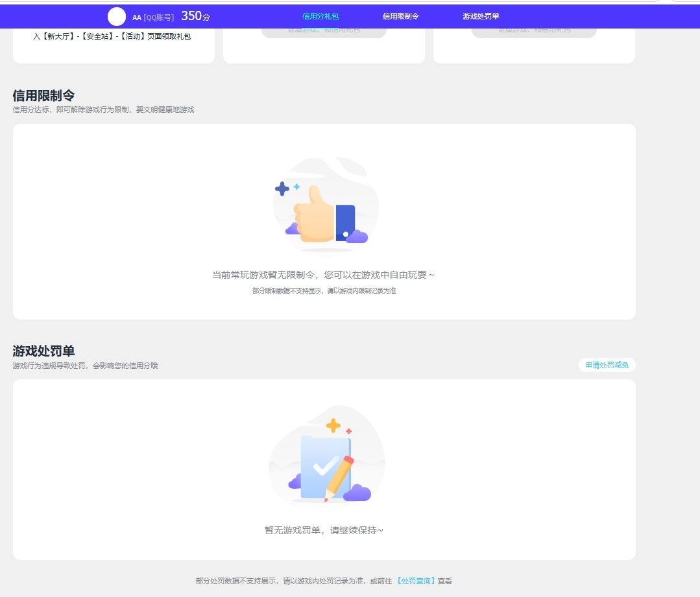The width and height of the screenshot is (700, 597).
Task: Click subtitle 游戏行为违规导致处罚
Action: coord(49,366)
